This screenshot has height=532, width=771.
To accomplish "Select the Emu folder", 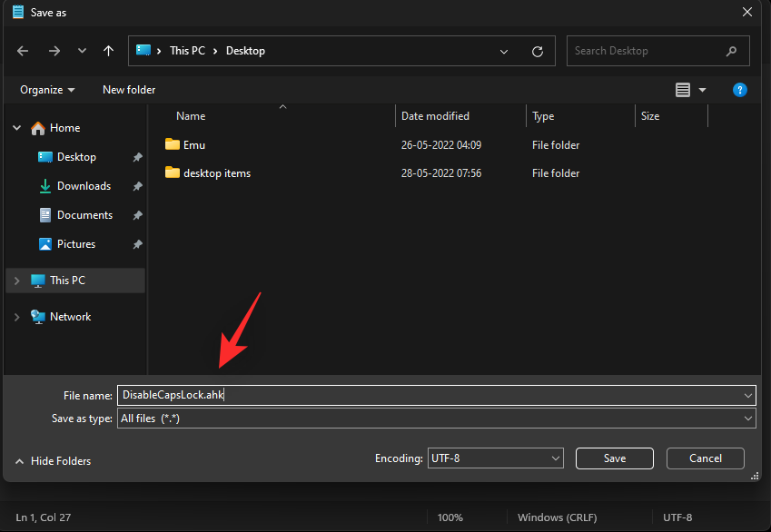I will (194, 145).
